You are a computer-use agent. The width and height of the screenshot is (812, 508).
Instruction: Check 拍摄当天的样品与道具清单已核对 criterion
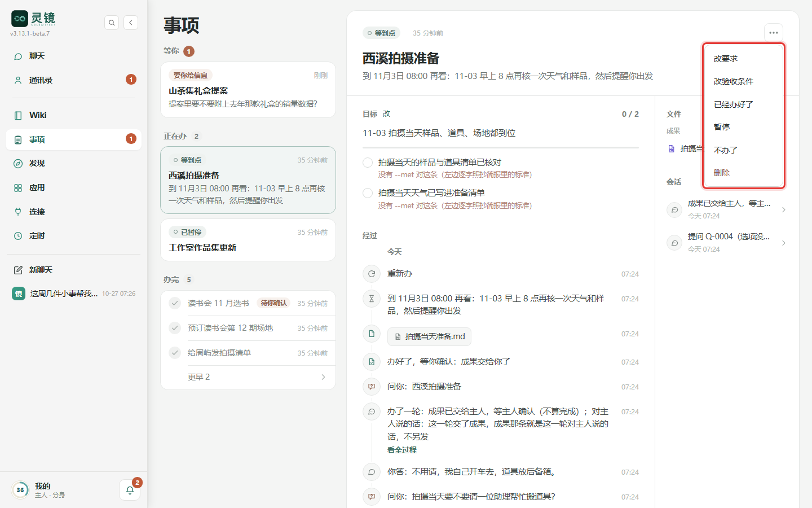point(368,163)
